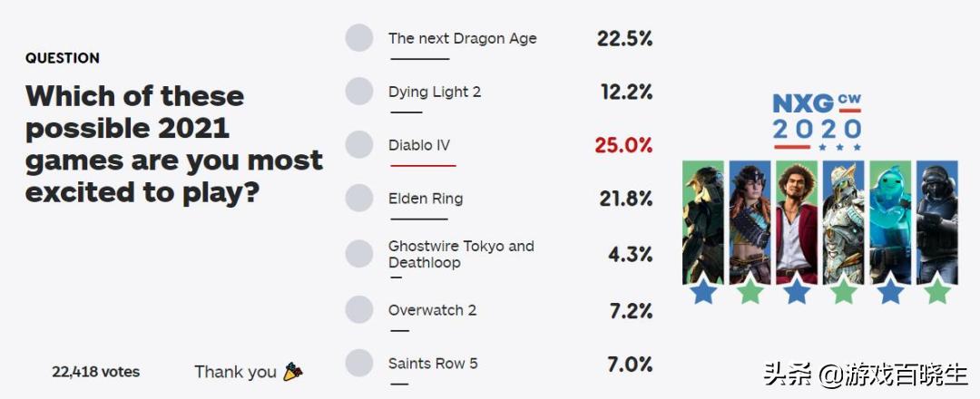Click the party popper emoji icon
This screenshot has width=980, height=399.
pyautogui.click(x=292, y=371)
